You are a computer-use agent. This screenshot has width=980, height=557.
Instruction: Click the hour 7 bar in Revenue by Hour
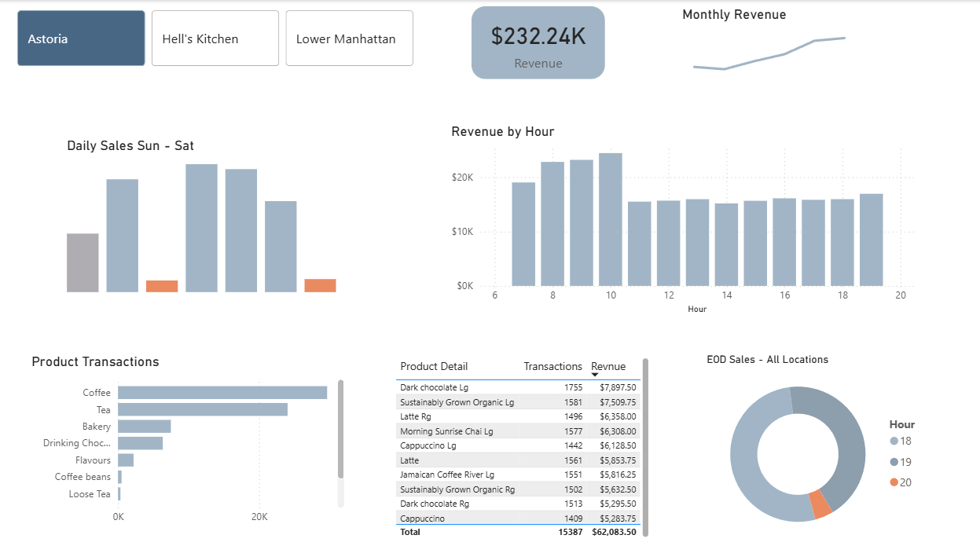tap(523, 233)
